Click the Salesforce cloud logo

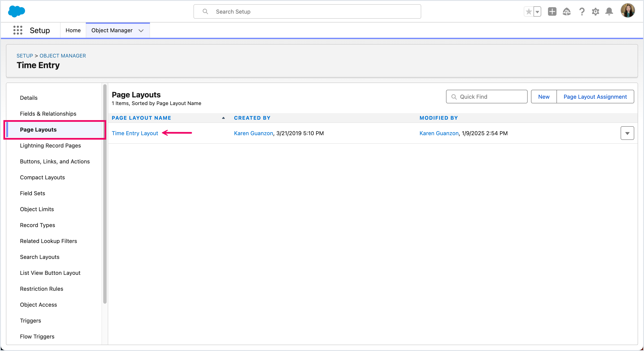click(17, 11)
